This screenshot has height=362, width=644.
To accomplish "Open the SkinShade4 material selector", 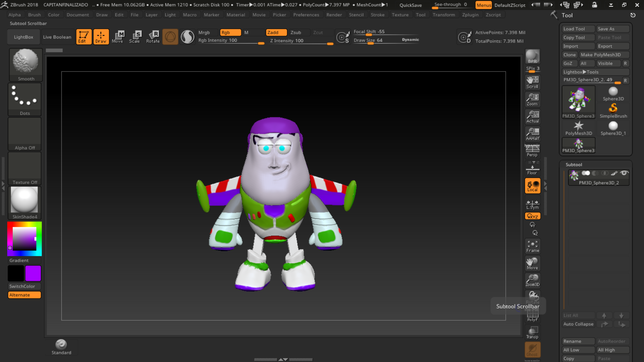I will tap(25, 203).
